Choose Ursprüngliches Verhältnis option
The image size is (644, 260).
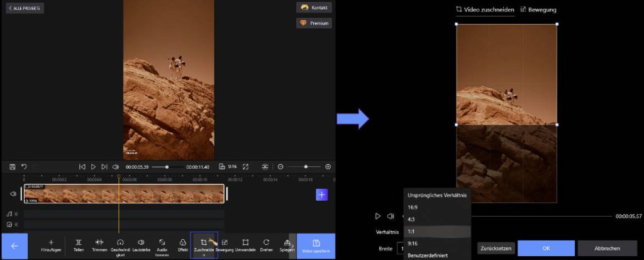pyautogui.click(x=437, y=195)
